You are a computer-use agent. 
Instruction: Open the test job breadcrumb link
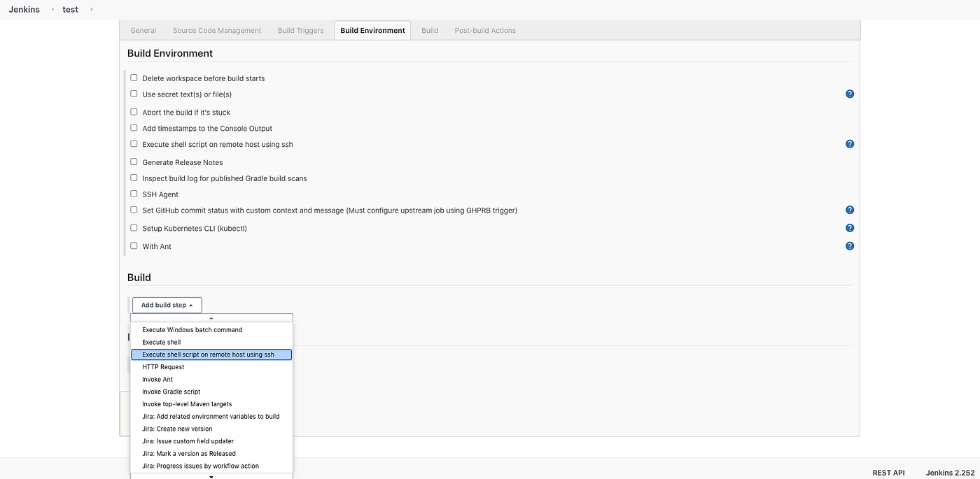(x=70, y=10)
